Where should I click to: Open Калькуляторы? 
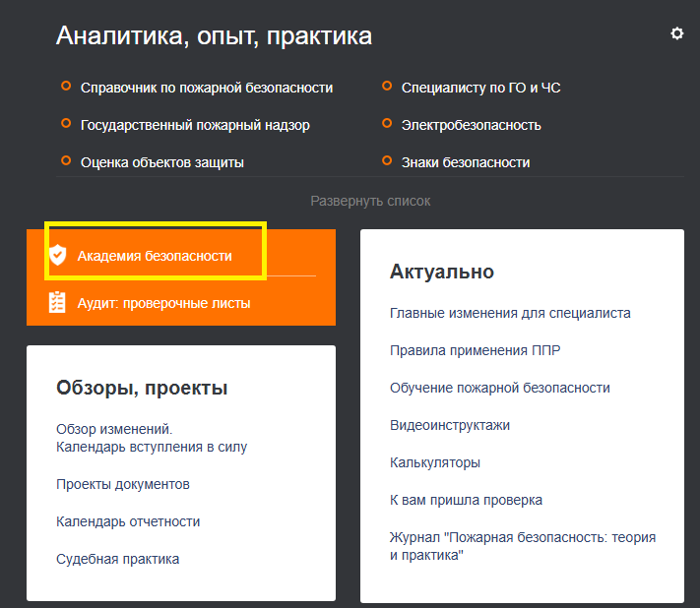435,463
